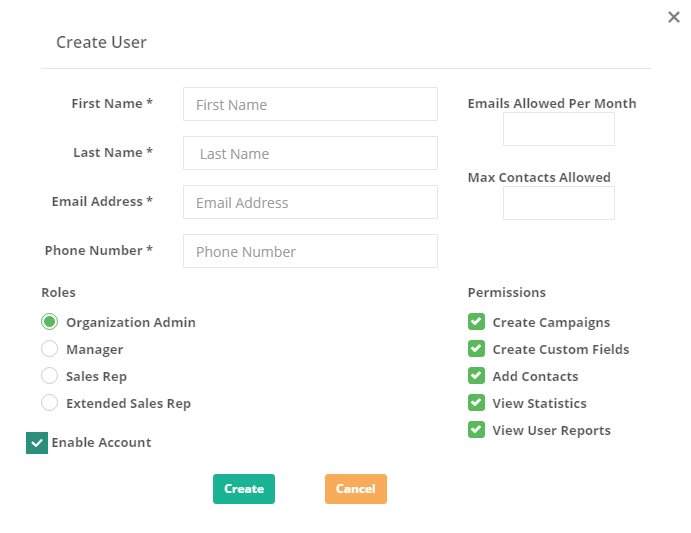Click Emails Allowed Per Month box

click(x=559, y=129)
